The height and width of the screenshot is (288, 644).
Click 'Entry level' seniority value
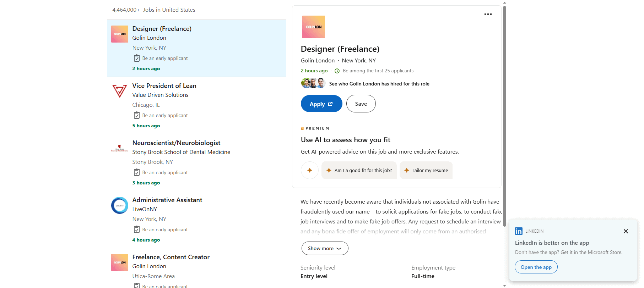[x=314, y=276]
